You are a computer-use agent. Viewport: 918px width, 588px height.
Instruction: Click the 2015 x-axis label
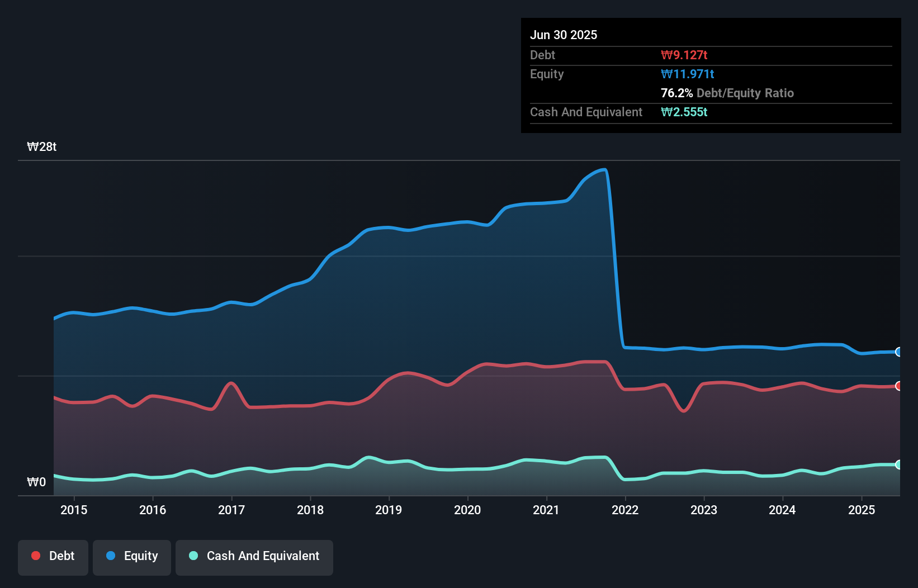pos(74,510)
